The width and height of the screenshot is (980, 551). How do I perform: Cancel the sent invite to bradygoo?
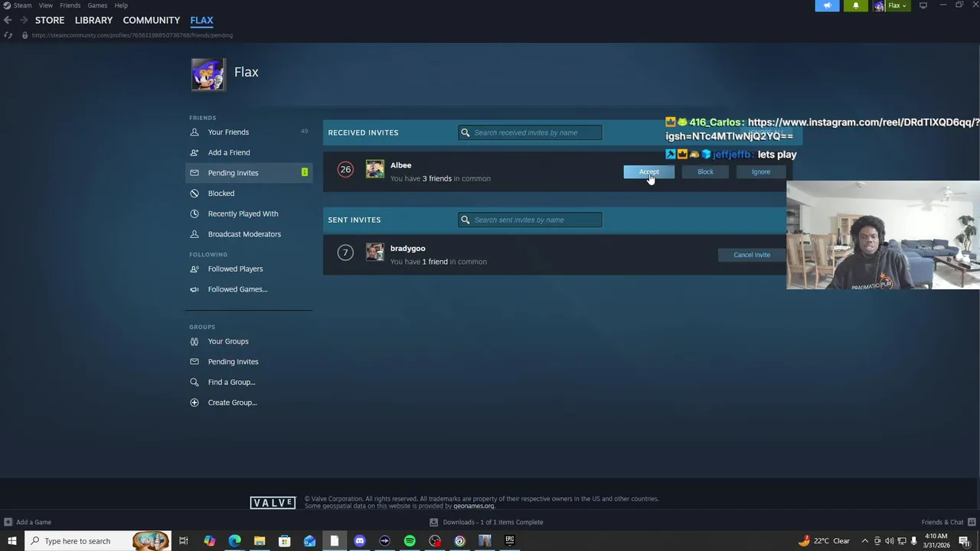click(752, 255)
